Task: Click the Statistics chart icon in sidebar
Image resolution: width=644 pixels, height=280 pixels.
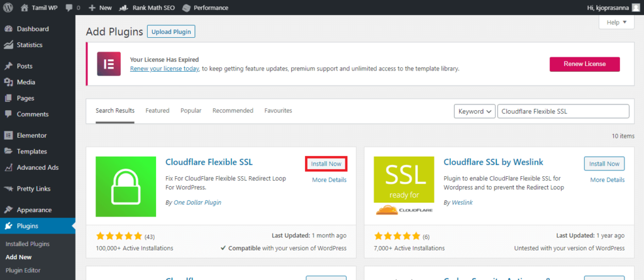Action: [x=8, y=45]
